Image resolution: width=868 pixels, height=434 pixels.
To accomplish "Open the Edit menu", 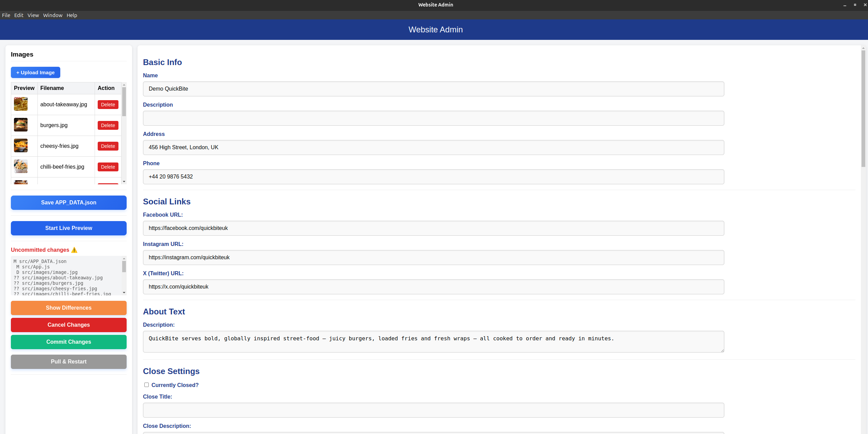I will click(18, 15).
